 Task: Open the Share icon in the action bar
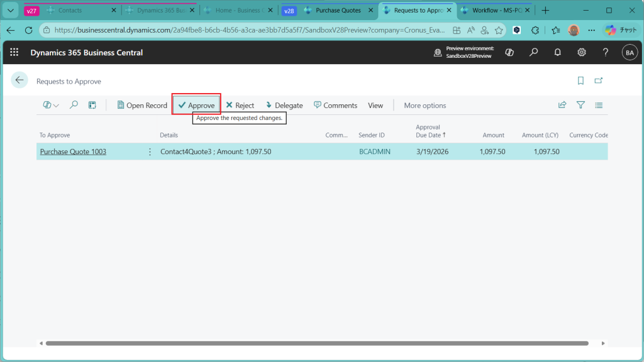[562, 105]
